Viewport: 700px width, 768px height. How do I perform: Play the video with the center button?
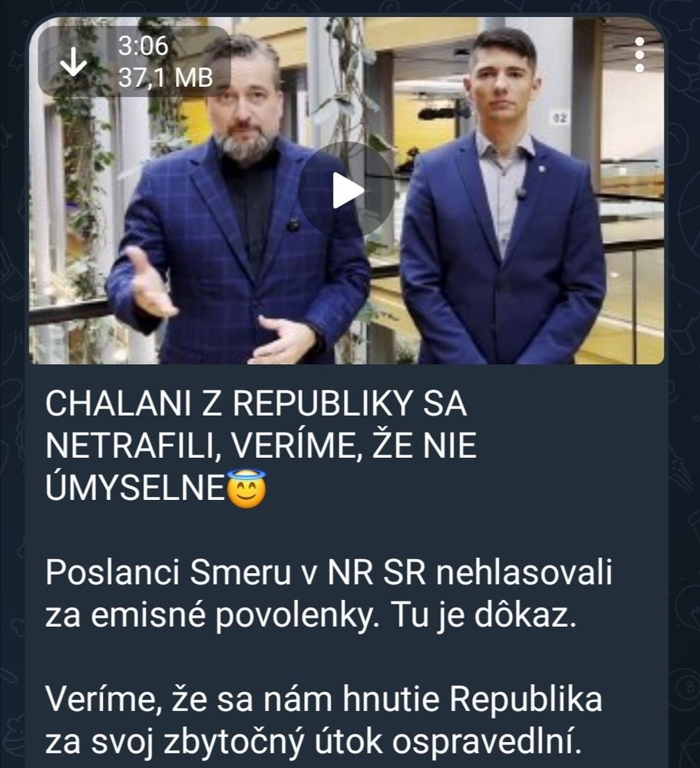point(347,190)
